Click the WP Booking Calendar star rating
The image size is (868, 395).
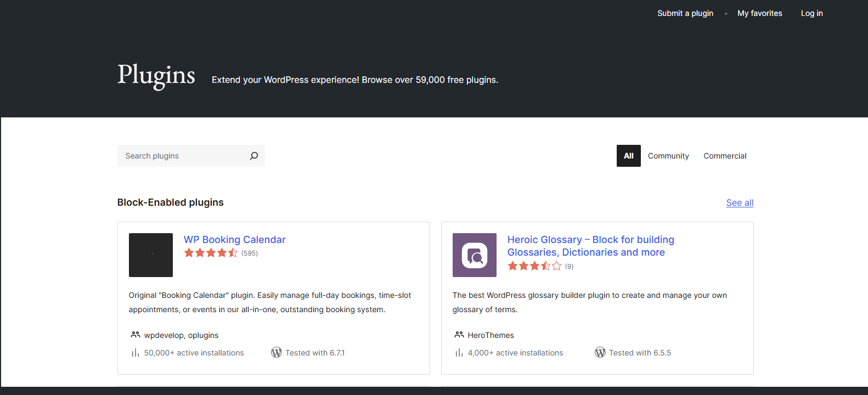pos(211,253)
